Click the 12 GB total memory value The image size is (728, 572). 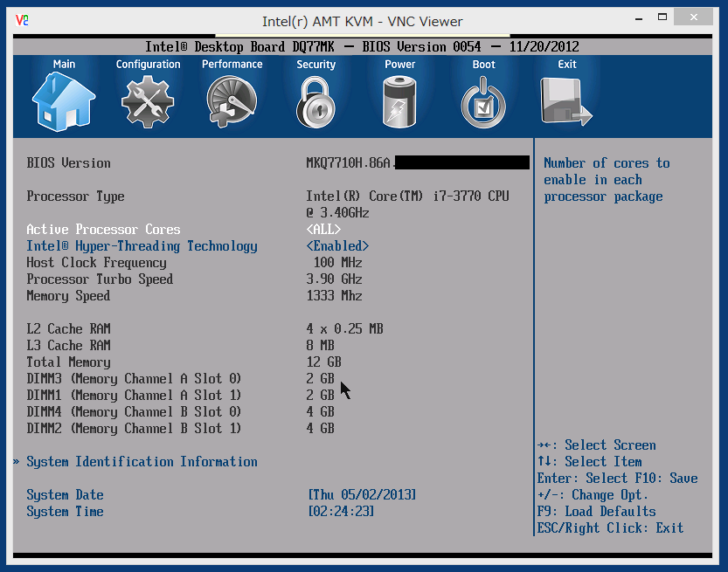click(323, 362)
